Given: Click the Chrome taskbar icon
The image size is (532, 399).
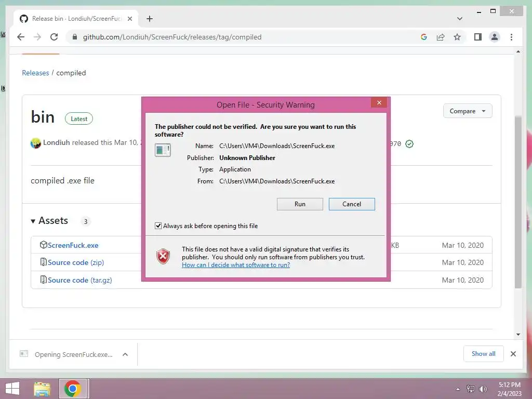Looking at the screenshot, I should (72, 389).
